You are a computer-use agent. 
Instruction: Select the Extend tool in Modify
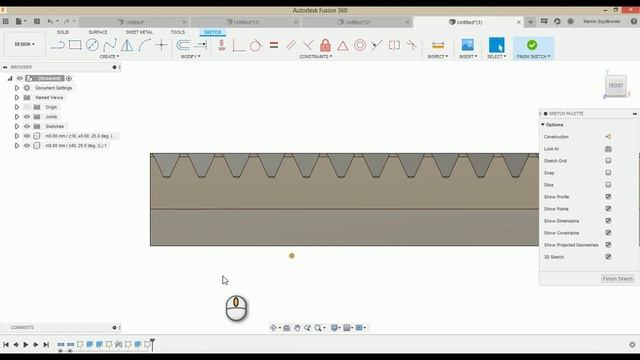pyautogui.click(x=201, y=45)
